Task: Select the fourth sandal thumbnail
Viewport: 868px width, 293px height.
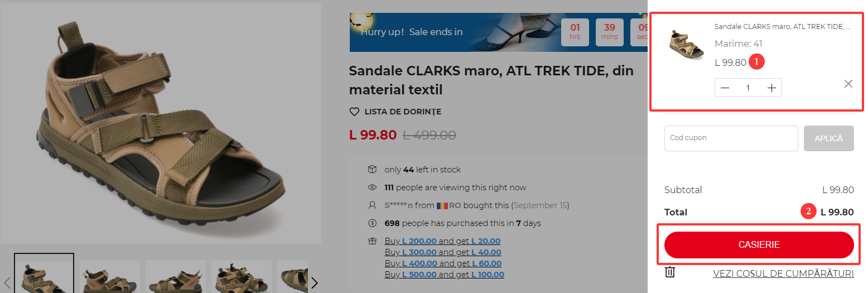Action: pos(242,277)
